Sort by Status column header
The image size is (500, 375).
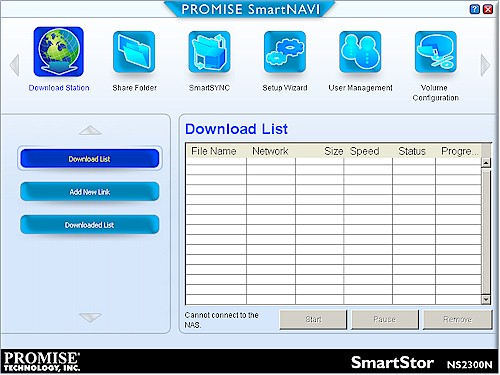click(414, 151)
